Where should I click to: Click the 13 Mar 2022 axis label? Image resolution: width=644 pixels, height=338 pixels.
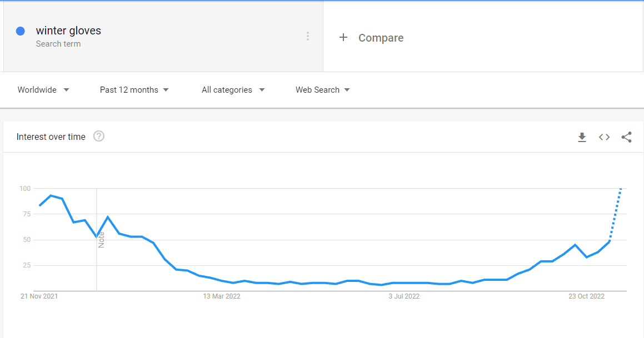click(222, 296)
